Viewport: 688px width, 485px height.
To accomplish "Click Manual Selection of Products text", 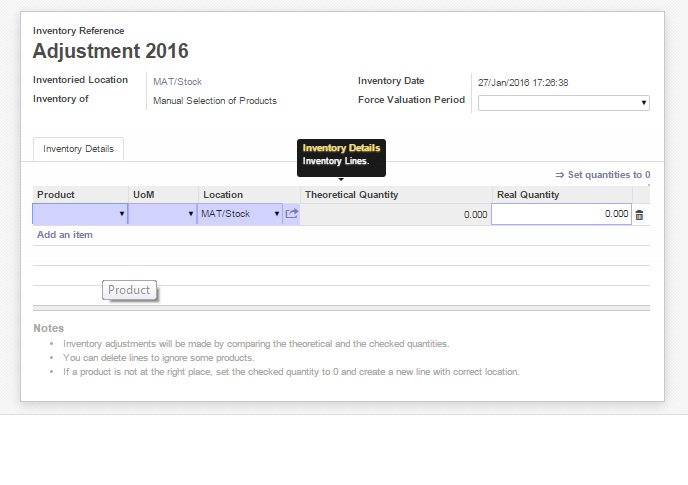I will point(215,101).
